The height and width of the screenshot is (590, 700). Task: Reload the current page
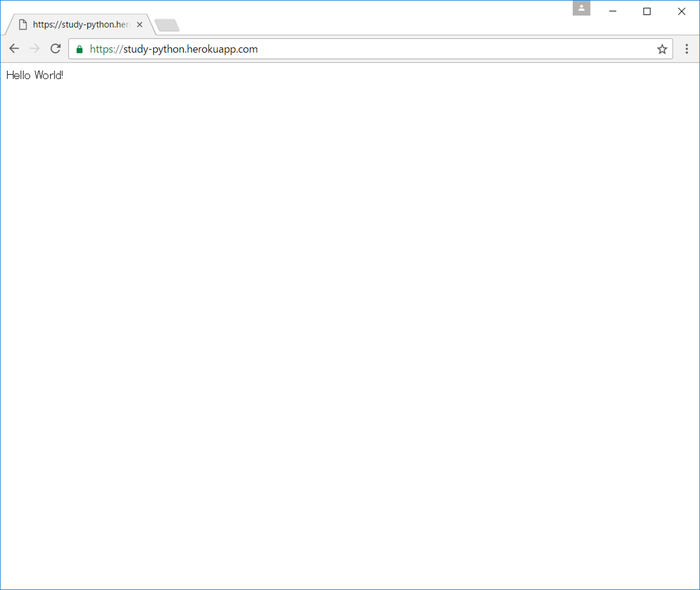point(55,49)
